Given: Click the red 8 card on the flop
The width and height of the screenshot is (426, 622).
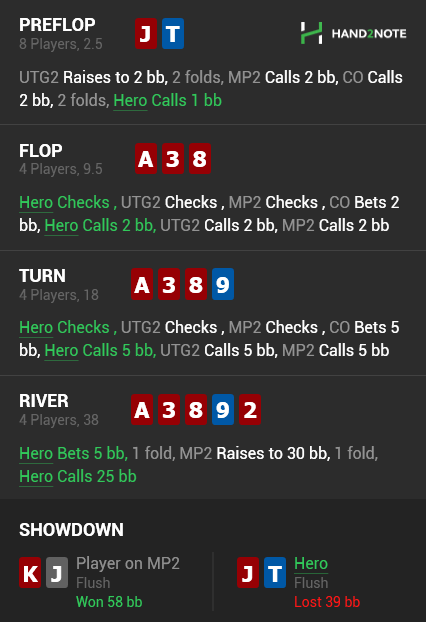Looking at the screenshot, I should pos(200,159).
